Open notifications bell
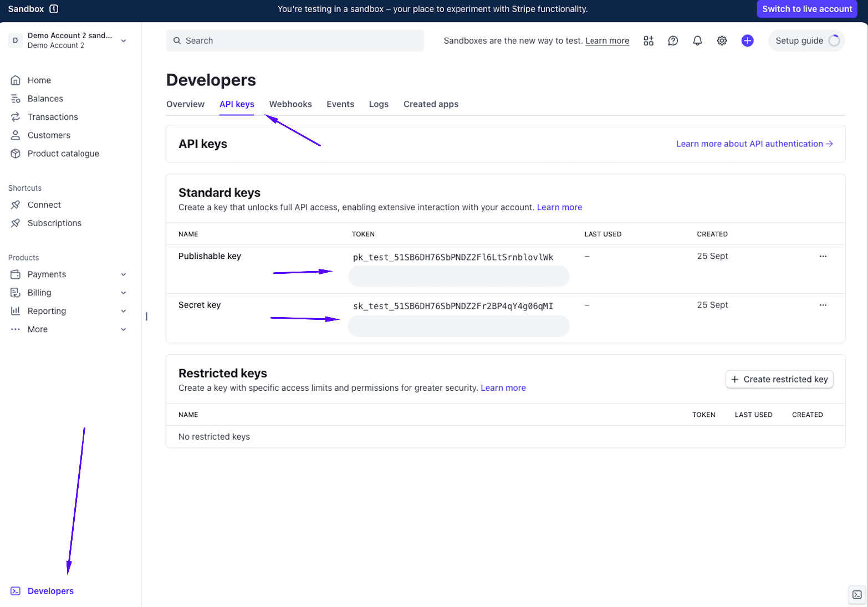 [697, 40]
